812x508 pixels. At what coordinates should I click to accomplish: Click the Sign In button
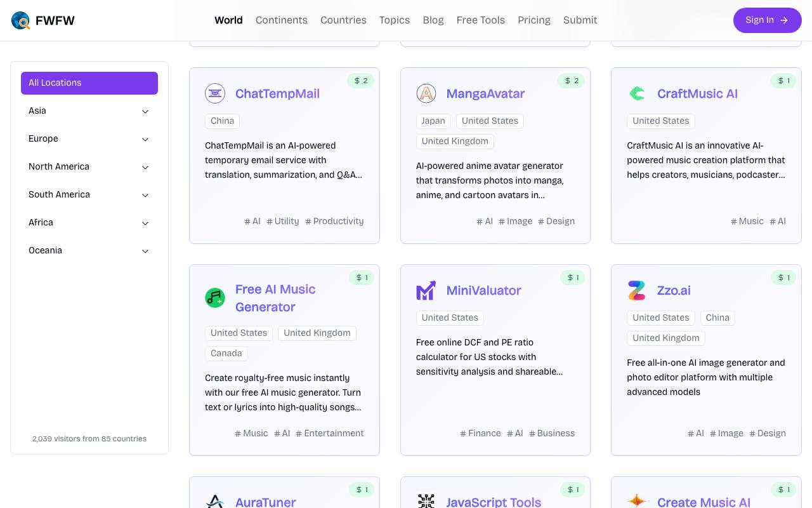pos(768,20)
